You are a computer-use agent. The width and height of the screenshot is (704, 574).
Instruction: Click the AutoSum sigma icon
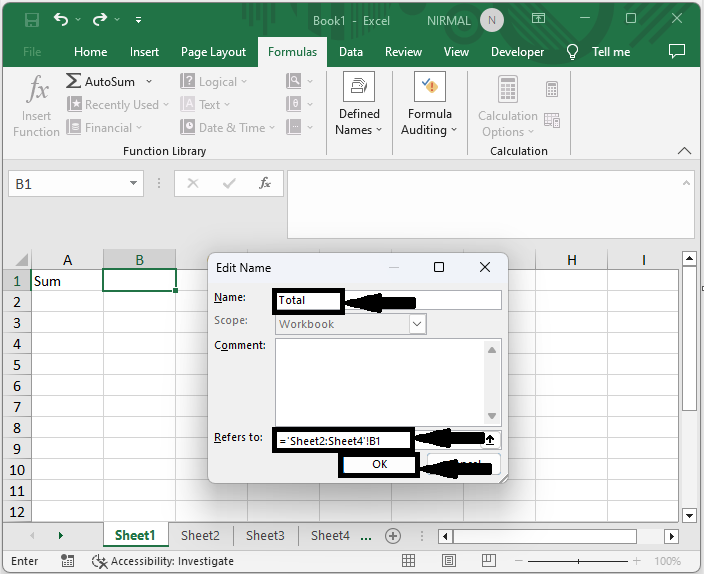pyautogui.click(x=74, y=81)
